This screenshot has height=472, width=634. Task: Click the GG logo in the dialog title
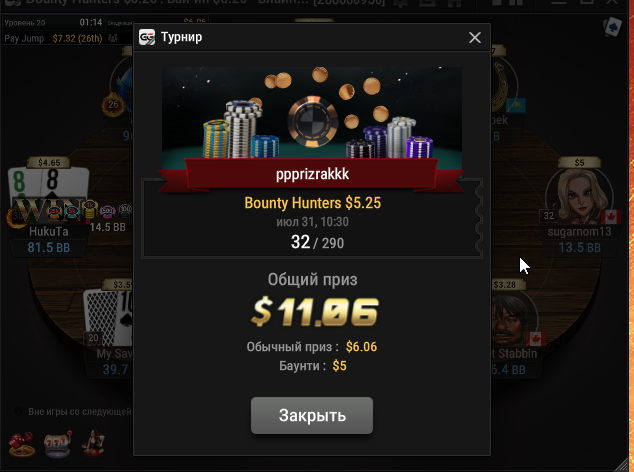coord(147,37)
